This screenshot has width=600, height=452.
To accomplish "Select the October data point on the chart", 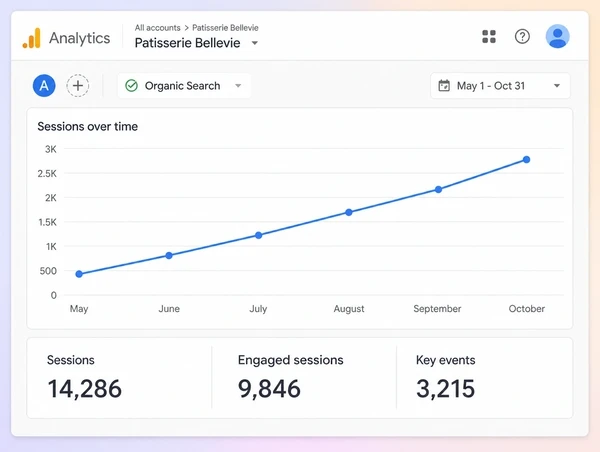I will click(527, 160).
